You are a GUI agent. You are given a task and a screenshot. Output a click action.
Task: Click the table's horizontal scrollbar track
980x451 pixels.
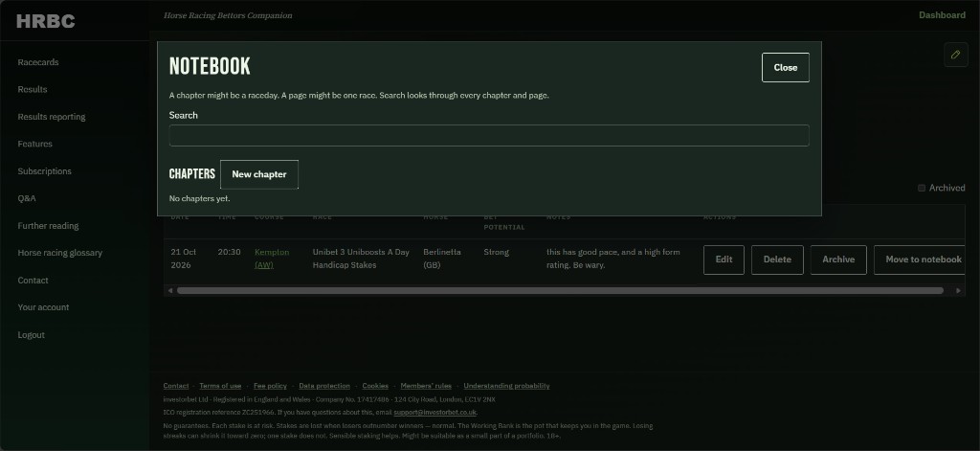tap(560, 290)
